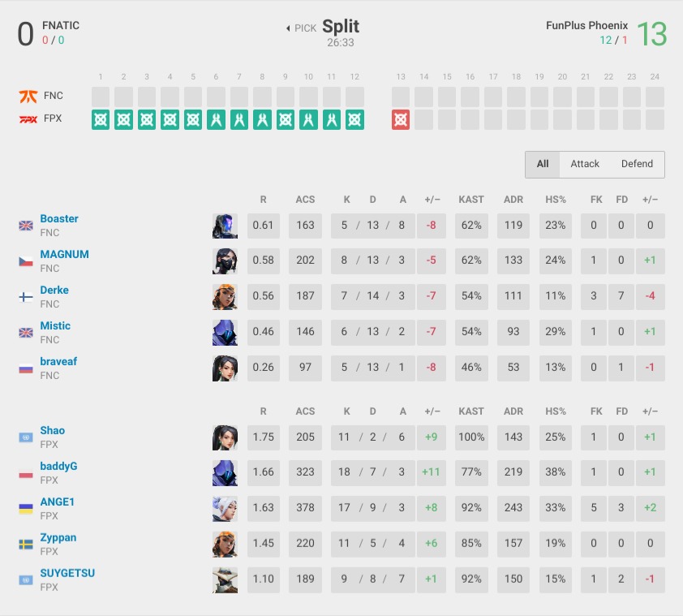Click the map duration 26:33

(x=341, y=43)
